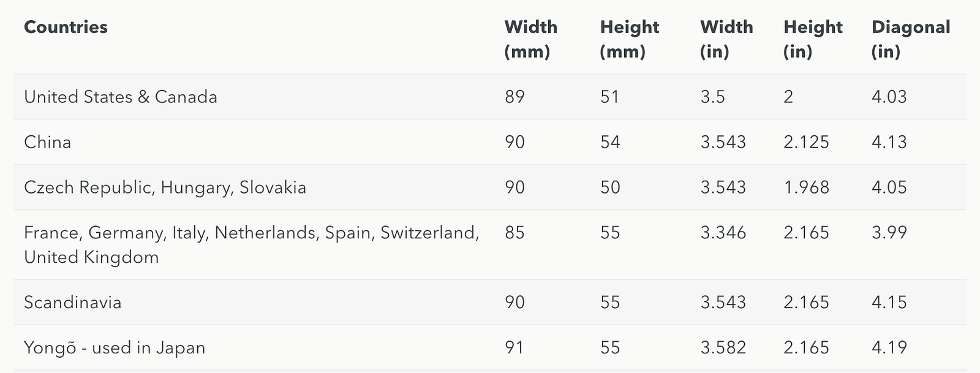Click the Countries column header
This screenshot has width=980, height=373.
[66, 27]
